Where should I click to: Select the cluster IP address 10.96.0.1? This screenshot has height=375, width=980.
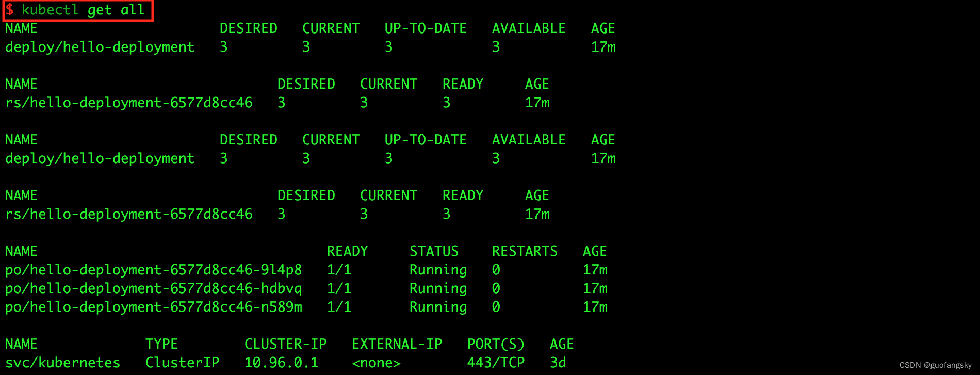[x=282, y=363]
